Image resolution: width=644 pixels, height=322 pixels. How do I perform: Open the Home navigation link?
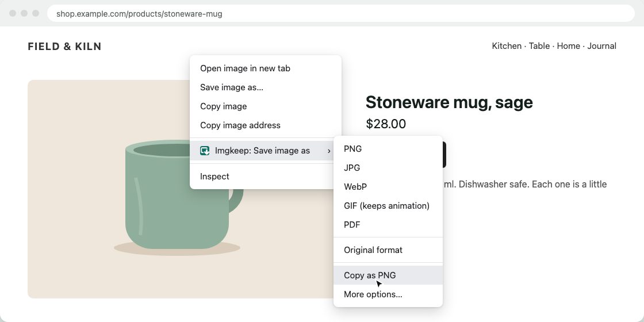coord(569,46)
